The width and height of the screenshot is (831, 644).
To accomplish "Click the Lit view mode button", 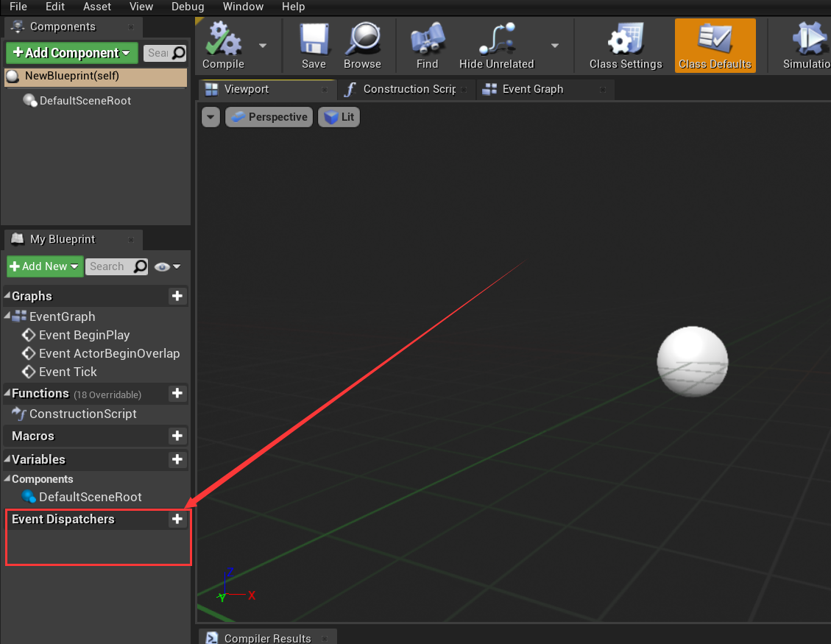I will tap(339, 116).
